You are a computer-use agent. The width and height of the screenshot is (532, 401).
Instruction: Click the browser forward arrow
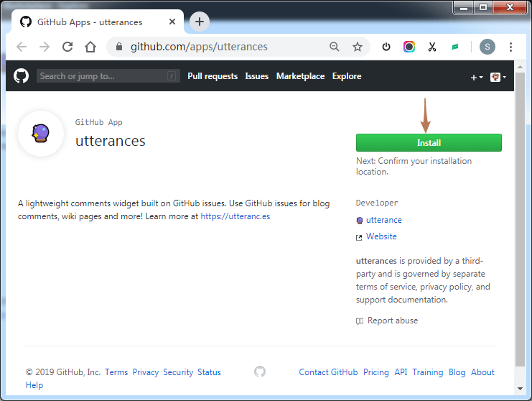tap(45, 47)
